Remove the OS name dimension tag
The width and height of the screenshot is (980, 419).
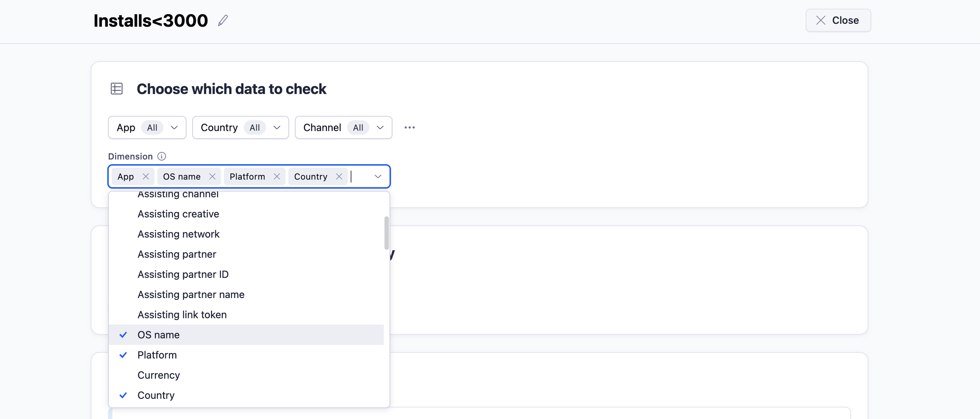(212, 176)
